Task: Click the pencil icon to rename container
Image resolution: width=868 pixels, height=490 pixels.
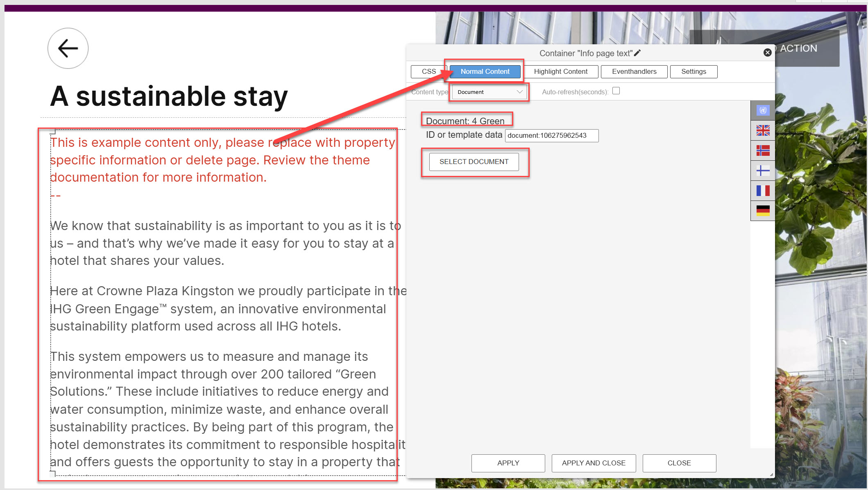Action: [637, 53]
